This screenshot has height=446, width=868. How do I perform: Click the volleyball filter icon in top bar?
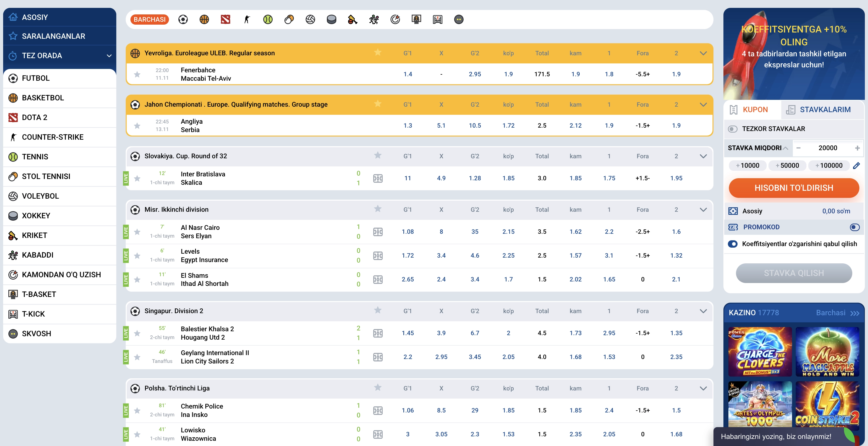[310, 20]
